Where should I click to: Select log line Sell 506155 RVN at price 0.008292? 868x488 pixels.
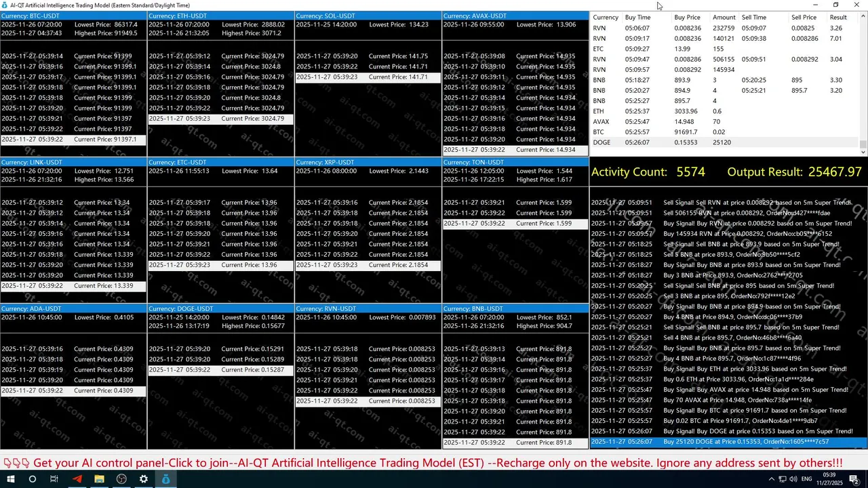[729, 213]
